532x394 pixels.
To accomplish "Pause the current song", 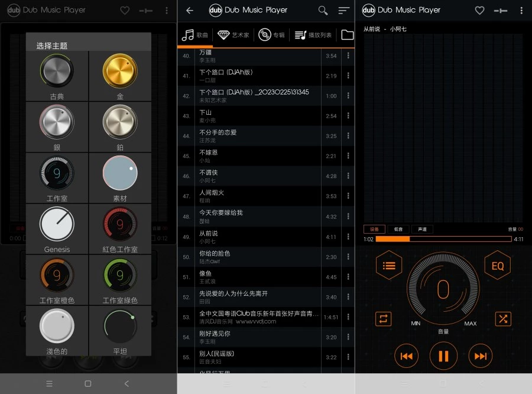I will coord(443,356).
